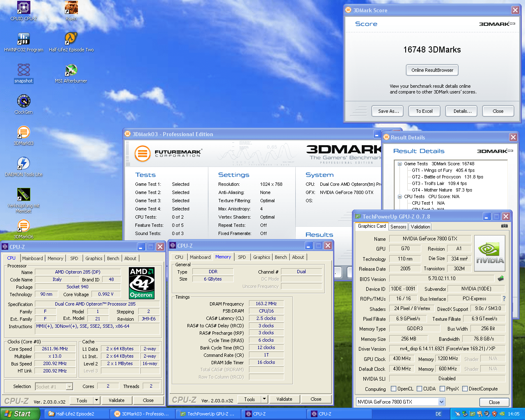Image resolution: width=525 pixels, height=420 pixels.
Task: Select GT1 - Wings of Fury result row
Action: (443, 170)
